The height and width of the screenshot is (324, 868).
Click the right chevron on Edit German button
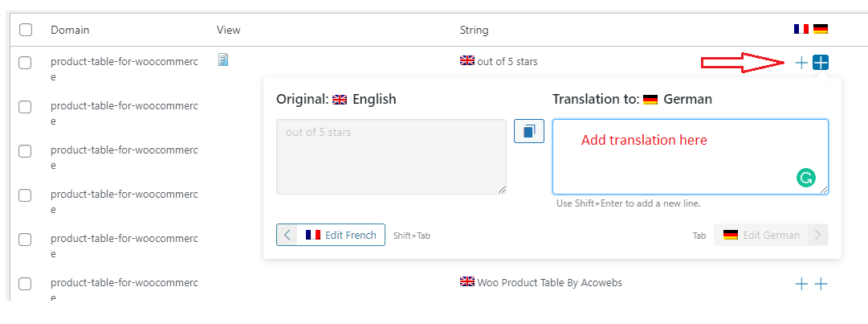(817, 235)
